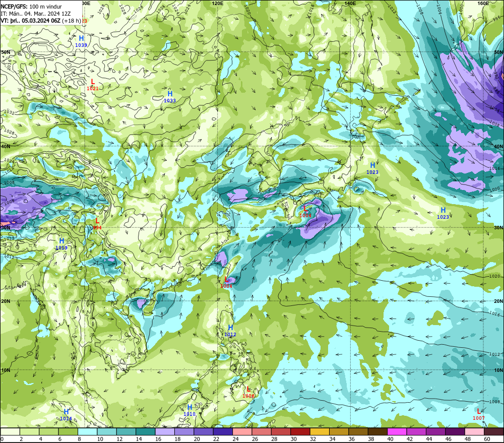The width and height of the screenshot is (504, 443).
Task: Click the '20N' label on left edge
Action: coord(6,301)
